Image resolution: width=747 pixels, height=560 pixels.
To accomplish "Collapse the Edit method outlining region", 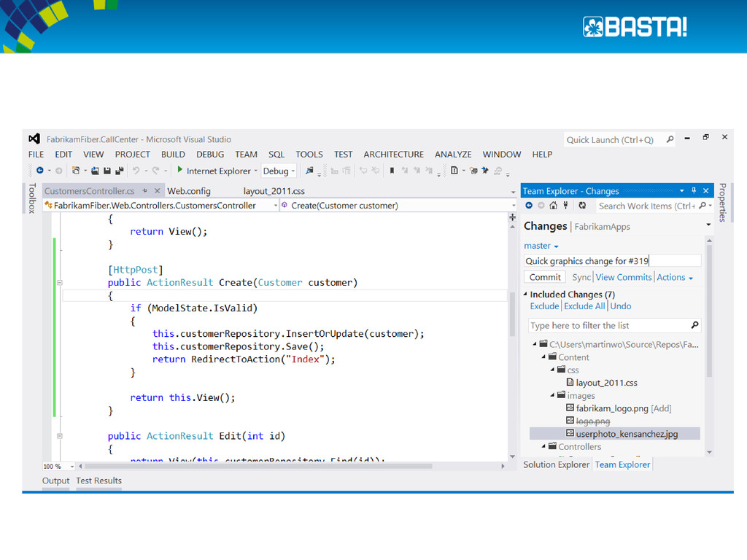I will click(x=60, y=436).
